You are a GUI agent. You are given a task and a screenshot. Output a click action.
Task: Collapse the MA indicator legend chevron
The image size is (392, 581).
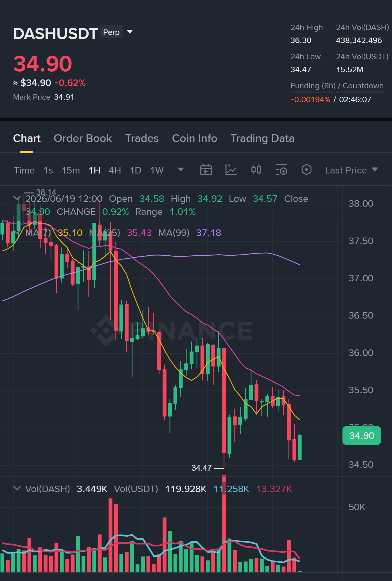click(17, 232)
